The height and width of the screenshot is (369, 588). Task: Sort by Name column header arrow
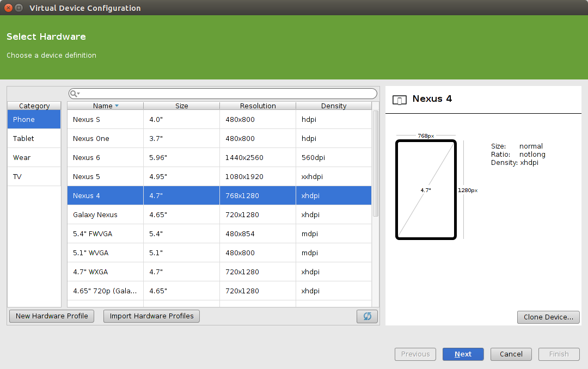coord(117,106)
